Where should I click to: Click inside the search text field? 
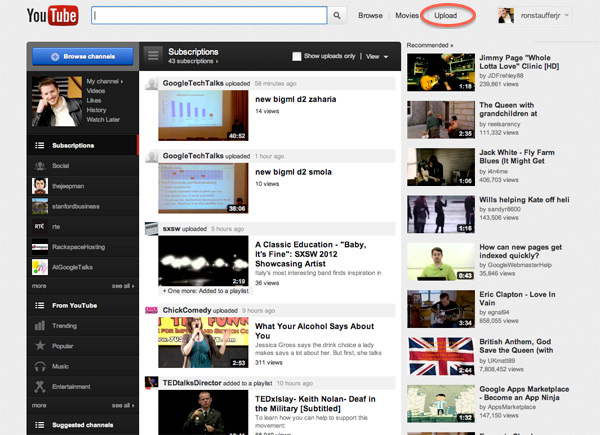point(209,15)
